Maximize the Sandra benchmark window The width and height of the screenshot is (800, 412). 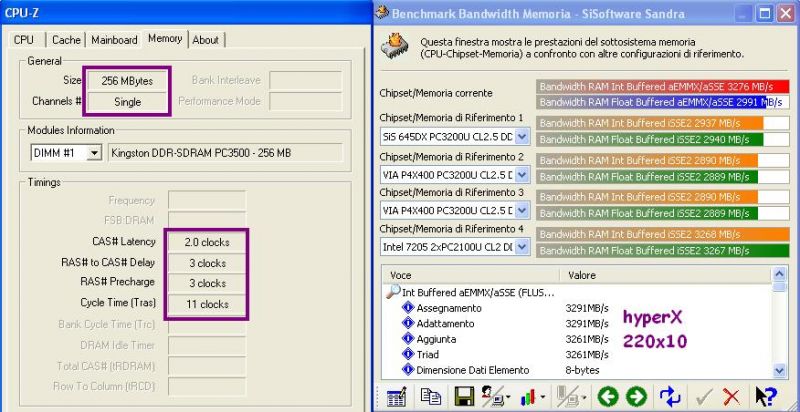tap(765, 13)
